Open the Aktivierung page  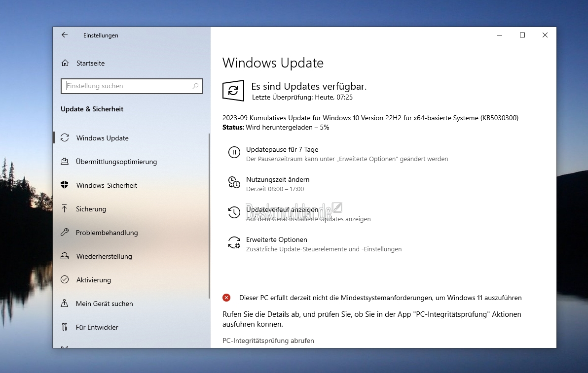[93, 280]
